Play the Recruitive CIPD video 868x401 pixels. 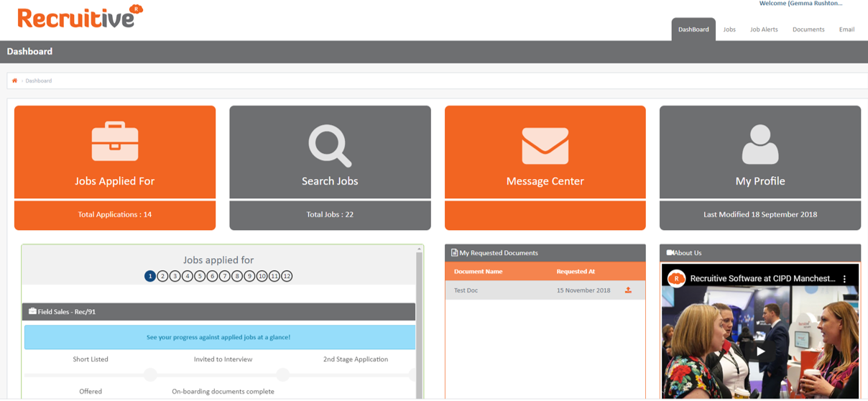pyautogui.click(x=759, y=351)
